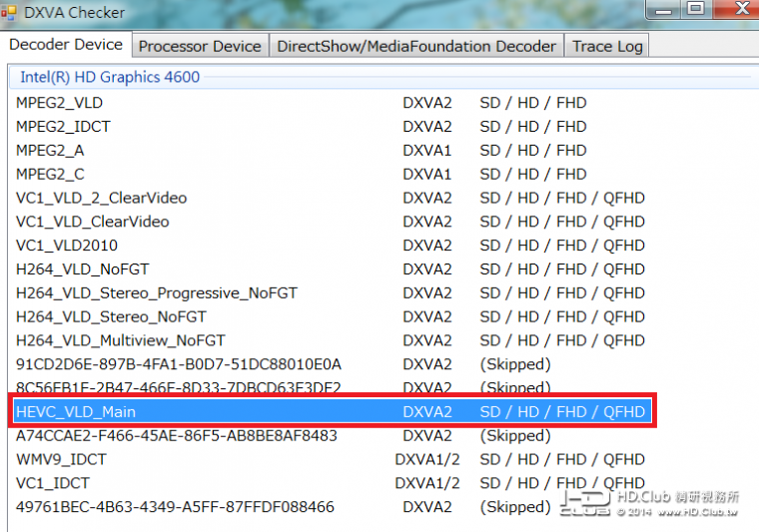Select the highlighted HEVC_VLD_Main entry
Screen dimensions: 759x532
pyautogui.click(x=76, y=411)
